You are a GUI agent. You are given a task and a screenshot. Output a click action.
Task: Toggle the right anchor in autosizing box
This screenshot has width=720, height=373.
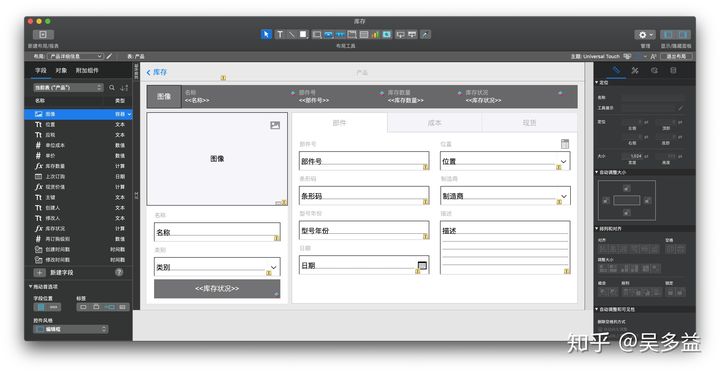647,200
